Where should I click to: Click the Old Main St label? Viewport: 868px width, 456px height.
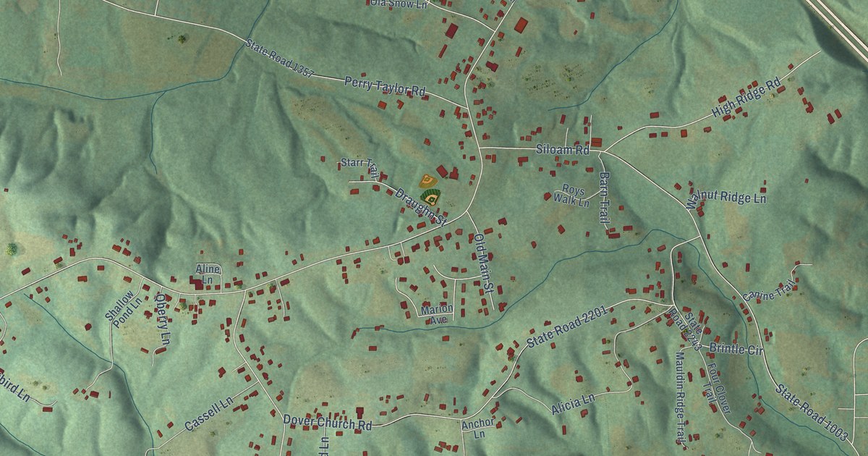coord(482,262)
